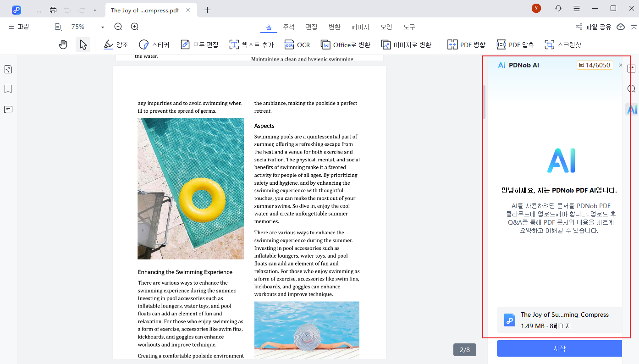
Task: Open the thumbnail panel in left sidebar
Action: point(8,69)
